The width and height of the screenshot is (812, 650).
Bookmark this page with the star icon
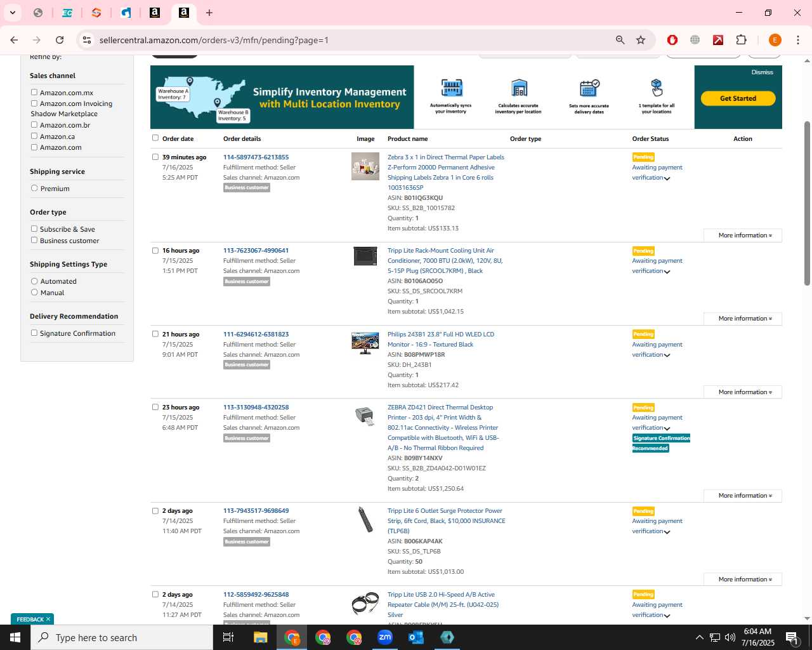pyautogui.click(x=641, y=40)
